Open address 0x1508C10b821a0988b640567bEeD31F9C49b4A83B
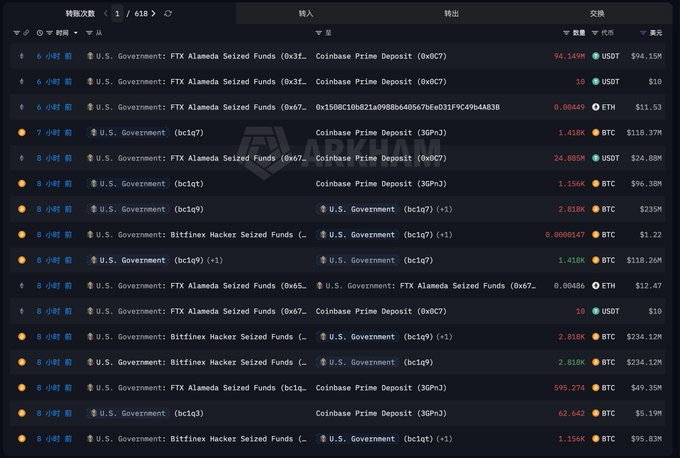 pyautogui.click(x=408, y=107)
